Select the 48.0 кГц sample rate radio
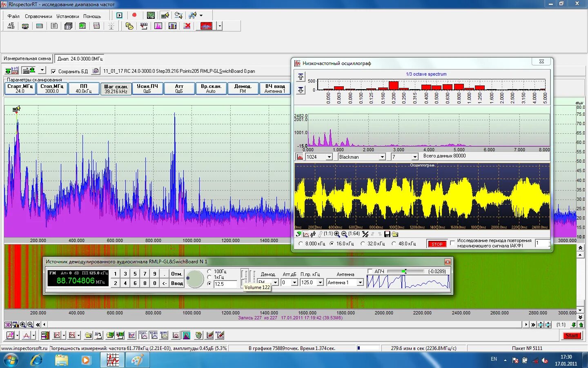This screenshot has height=368, width=588. [394, 244]
